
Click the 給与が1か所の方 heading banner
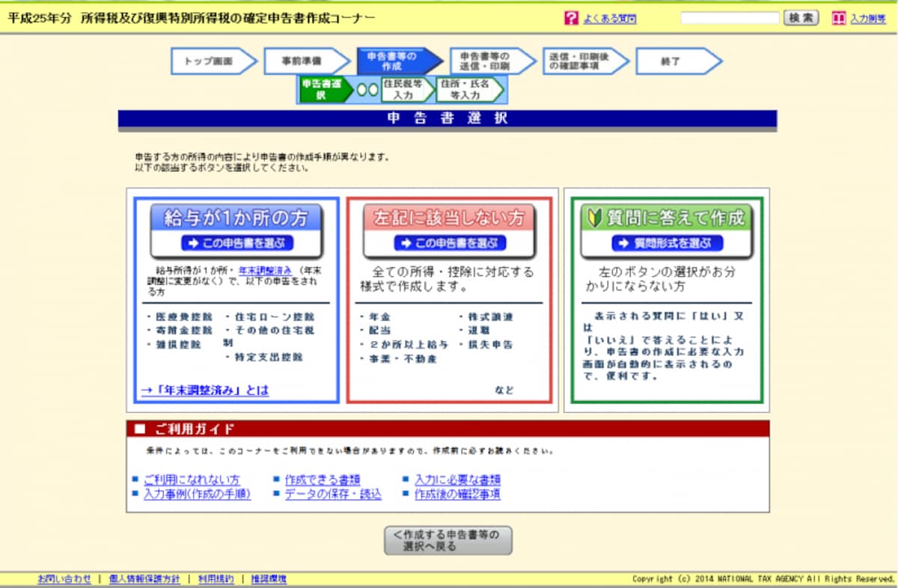click(x=236, y=218)
